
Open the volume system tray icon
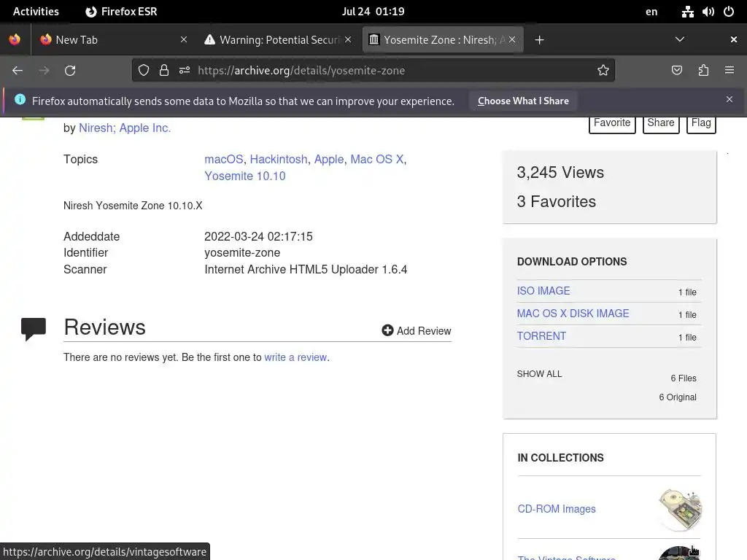(708, 12)
